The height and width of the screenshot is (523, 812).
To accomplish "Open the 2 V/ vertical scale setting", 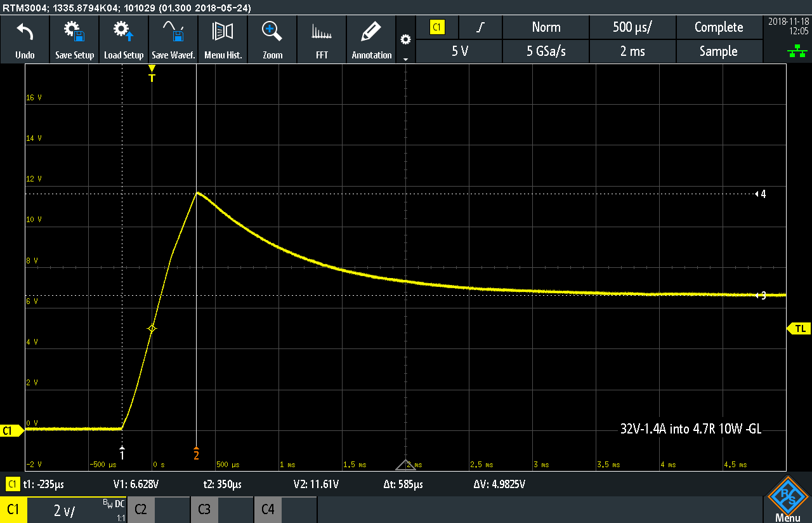I will coord(63,510).
